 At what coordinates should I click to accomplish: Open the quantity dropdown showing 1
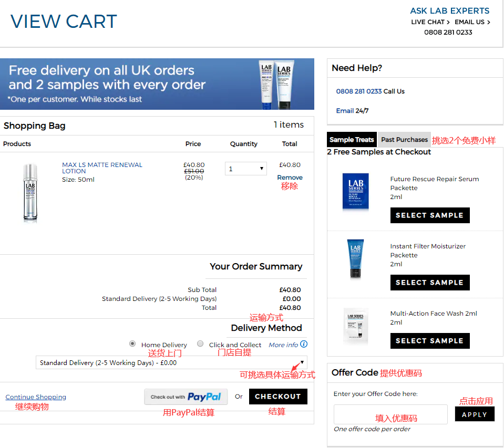click(246, 169)
